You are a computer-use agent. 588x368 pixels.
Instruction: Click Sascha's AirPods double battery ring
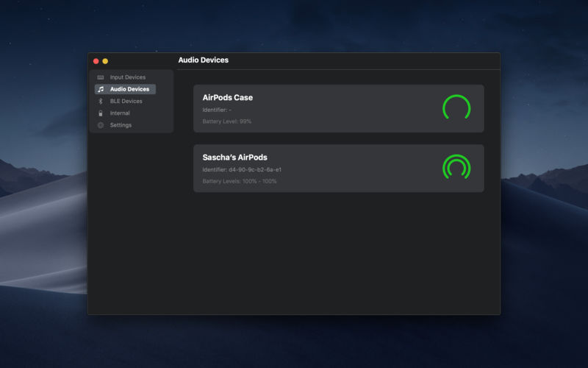click(x=456, y=168)
